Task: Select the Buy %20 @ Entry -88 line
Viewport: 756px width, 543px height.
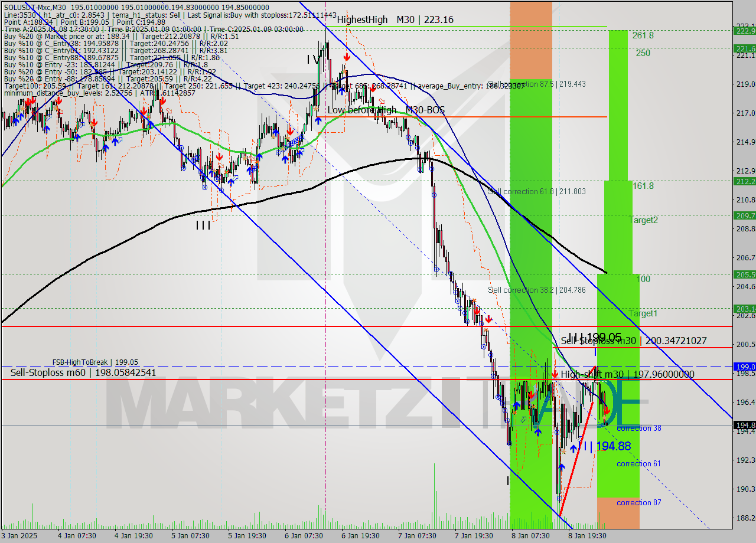Action: pos(107,78)
